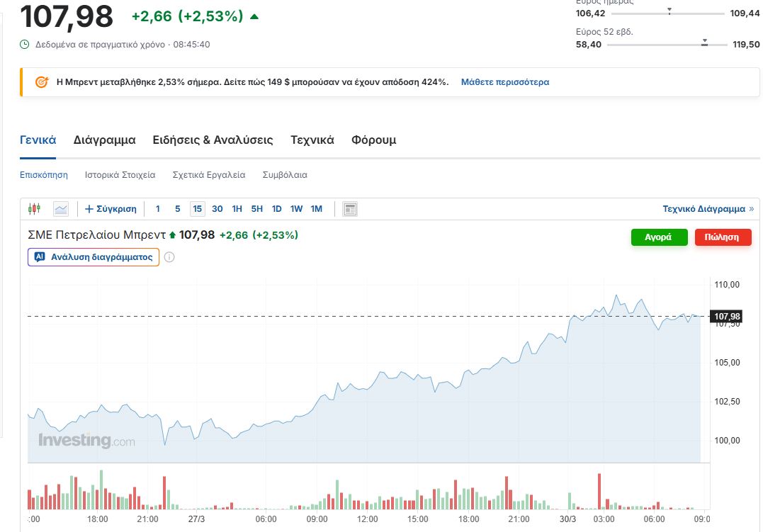Open the Σύγκριση compare option
The height and width of the screenshot is (532, 763).
111,209
